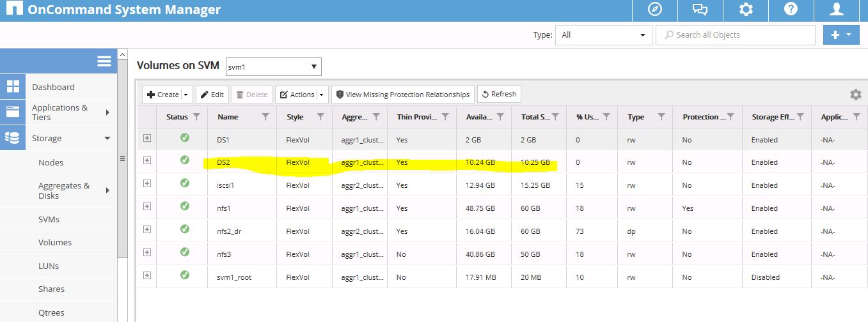The image size is (868, 322).
Task: Filter the Style column
Action: coord(320,117)
